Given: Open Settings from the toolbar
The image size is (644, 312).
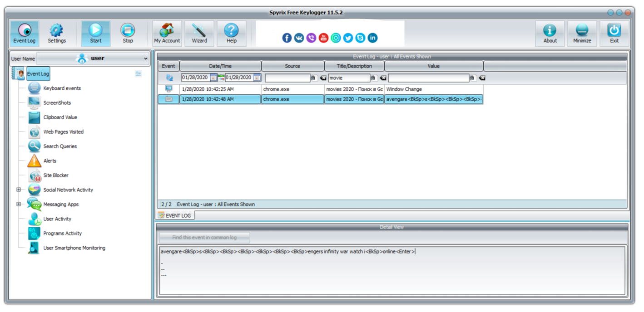Looking at the screenshot, I should [57, 33].
